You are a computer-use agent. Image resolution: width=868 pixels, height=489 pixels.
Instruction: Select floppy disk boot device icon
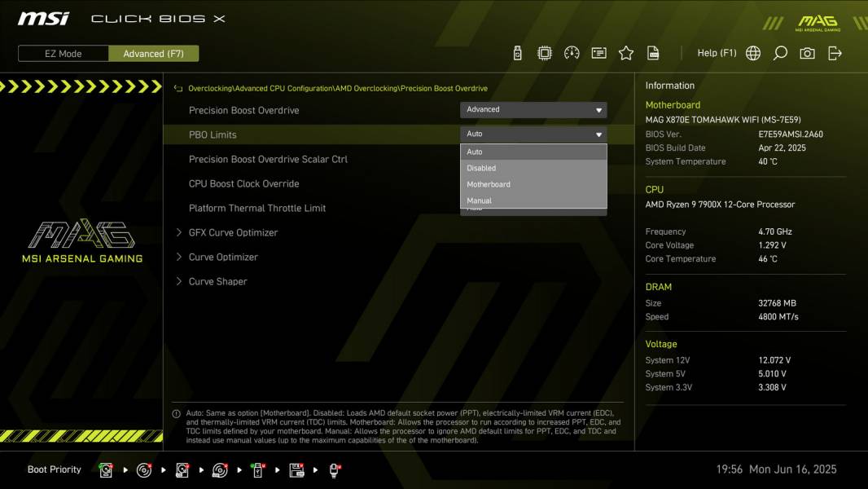(x=296, y=470)
